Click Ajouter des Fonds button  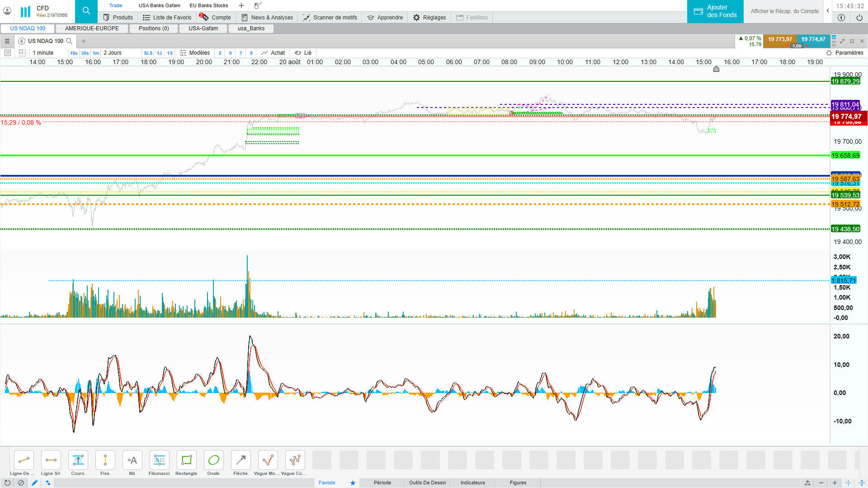click(715, 11)
